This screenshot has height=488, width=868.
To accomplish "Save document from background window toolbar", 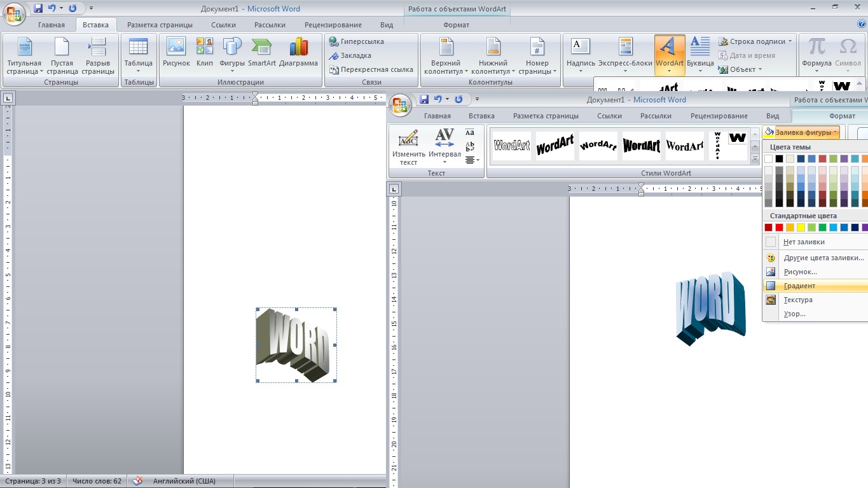I will (38, 8).
